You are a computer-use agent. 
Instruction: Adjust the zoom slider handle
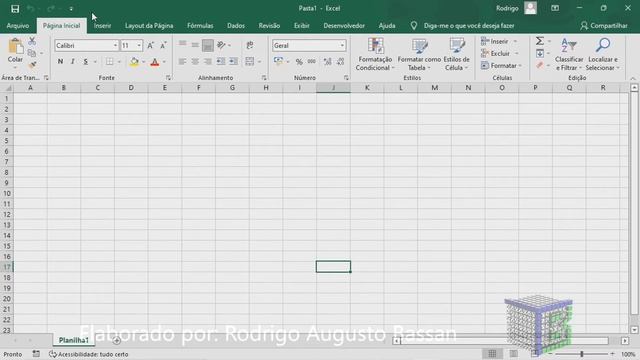[582, 354]
